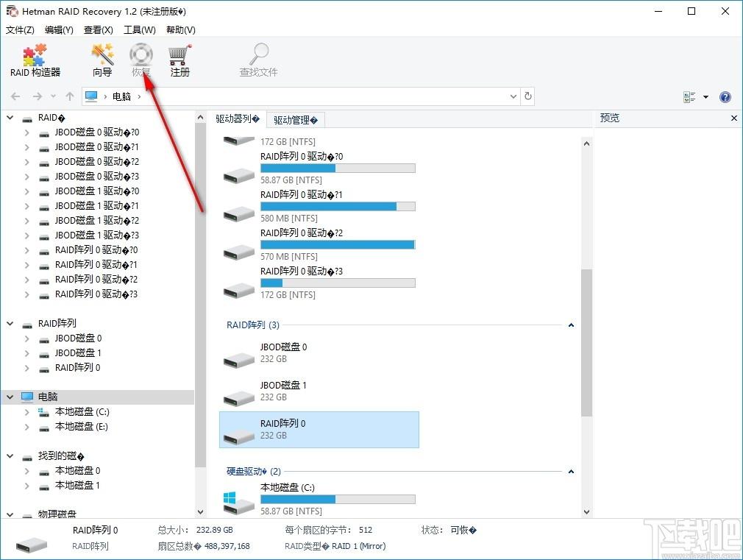This screenshot has height=560, width=743.
Task: Select 本地磁盘 (C:) drive in list
Action: click(319, 500)
